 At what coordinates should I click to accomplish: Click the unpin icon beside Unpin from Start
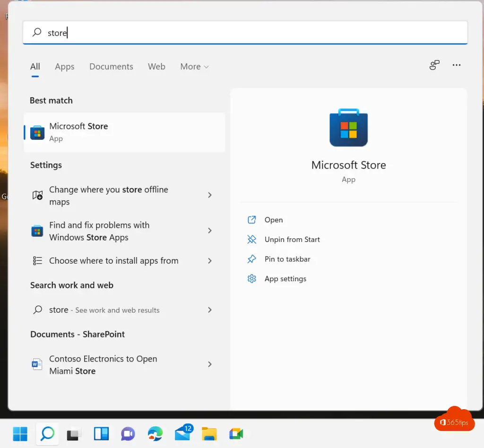[251, 240]
